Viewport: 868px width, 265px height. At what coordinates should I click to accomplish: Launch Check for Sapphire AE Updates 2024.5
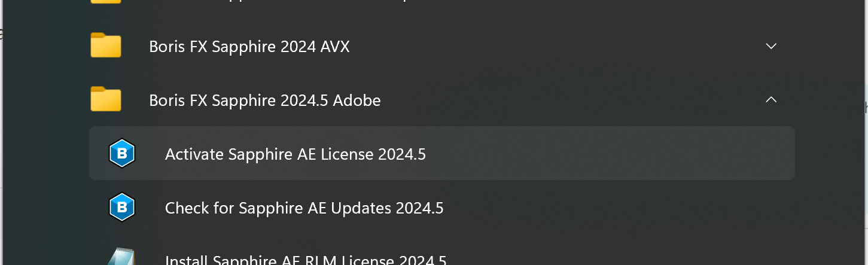tap(442, 208)
